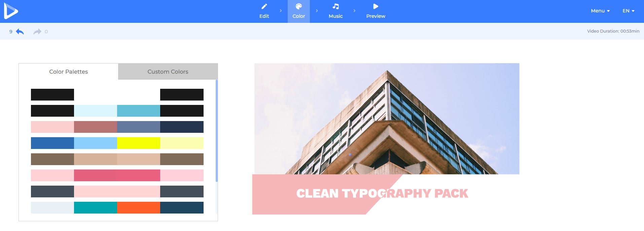Select the Color Palettes tab
Image resolution: width=644 pixels, height=231 pixels.
(x=68, y=72)
